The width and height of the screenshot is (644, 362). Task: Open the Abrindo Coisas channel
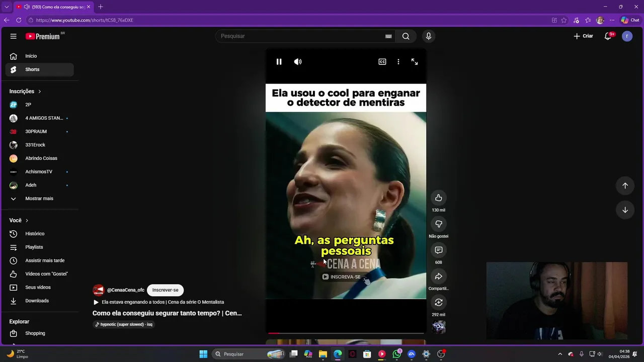pos(40,158)
